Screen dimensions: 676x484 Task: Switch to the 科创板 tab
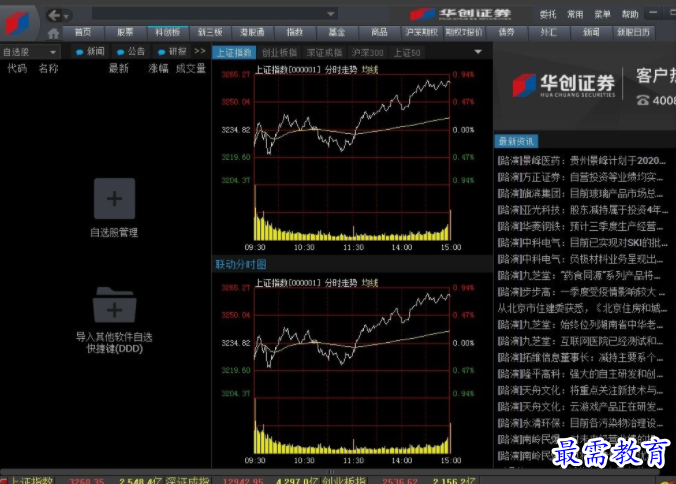pos(168,33)
